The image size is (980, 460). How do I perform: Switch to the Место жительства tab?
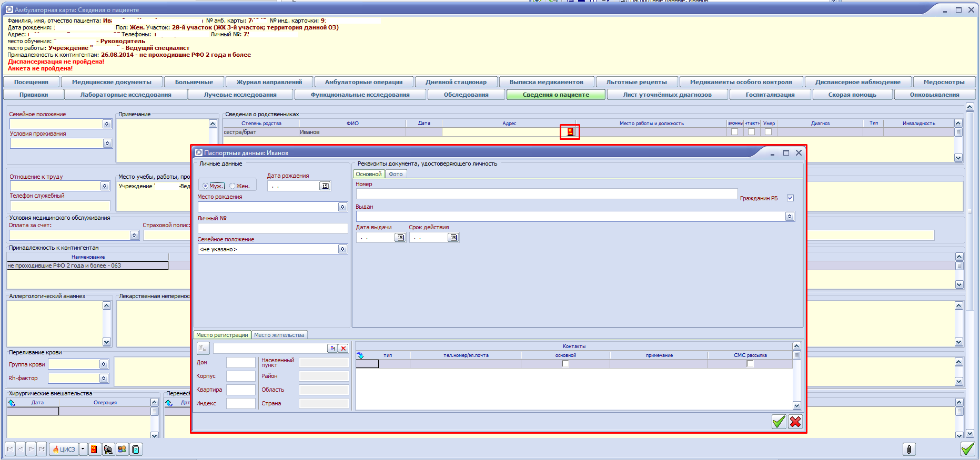279,335
